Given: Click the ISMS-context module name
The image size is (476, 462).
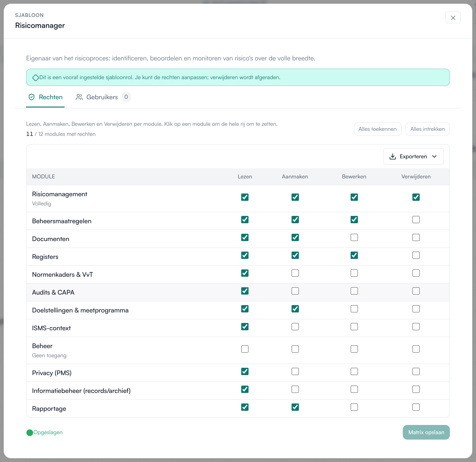Looking at the screenshot, I should click(51, 328).
